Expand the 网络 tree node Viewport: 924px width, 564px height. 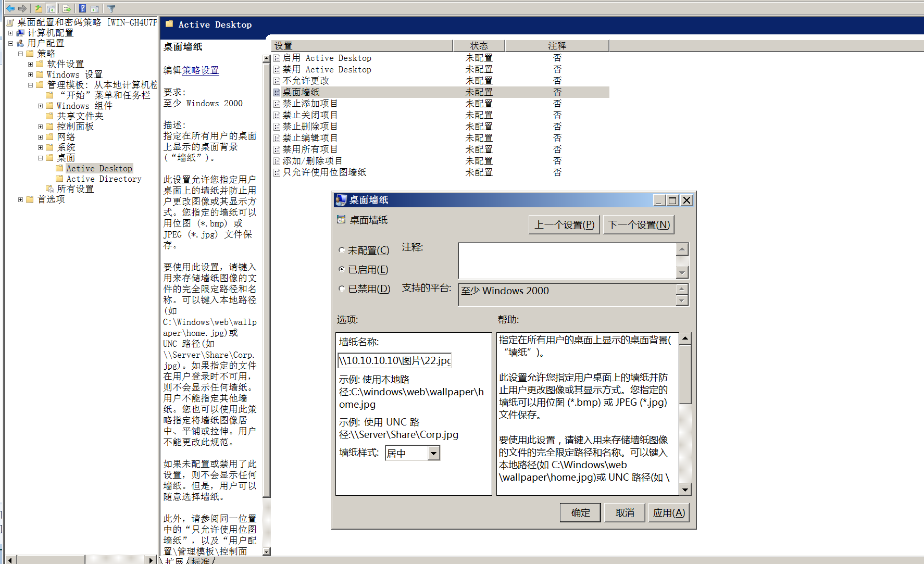click(40, 137)
